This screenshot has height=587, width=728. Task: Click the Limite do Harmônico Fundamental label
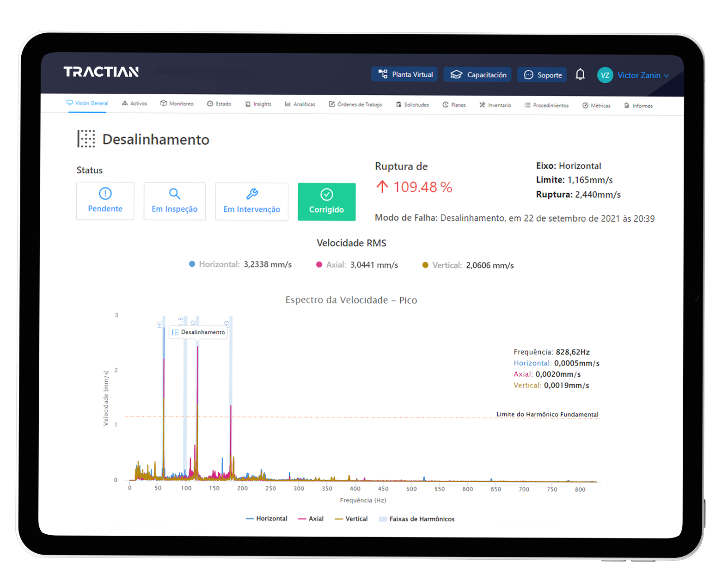coord(547,414)
